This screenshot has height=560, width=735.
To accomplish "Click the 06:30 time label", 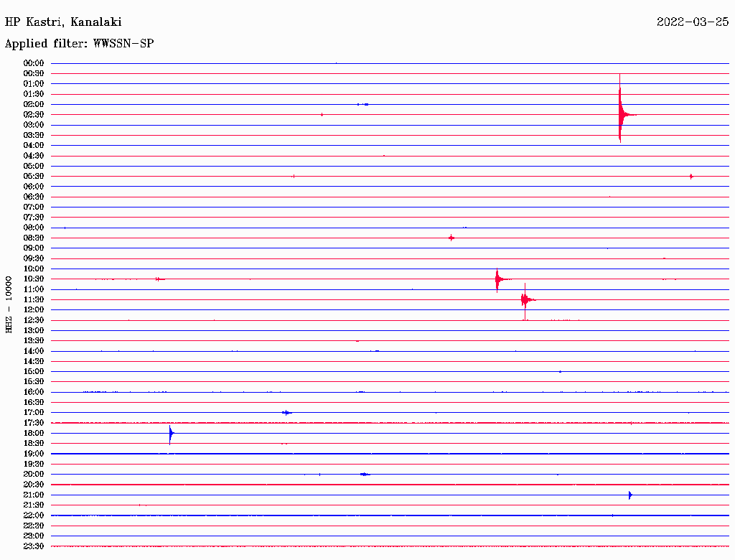I will (34, 197).
